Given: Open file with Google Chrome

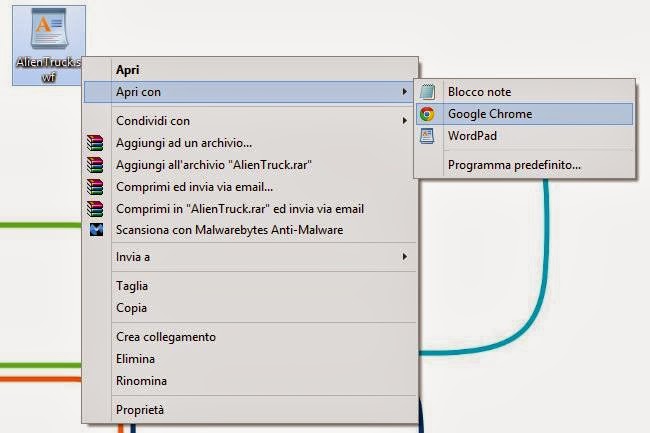Looking at the screenshot, I should coord(525,114).
